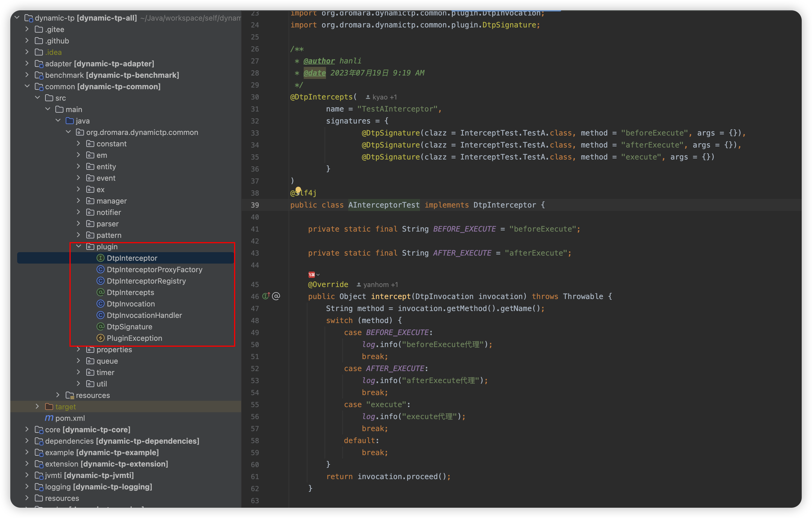Open the dropdown chevron beside the red plugin icon
The height and width of the screenshot is (518, 812).
point(318,275)
